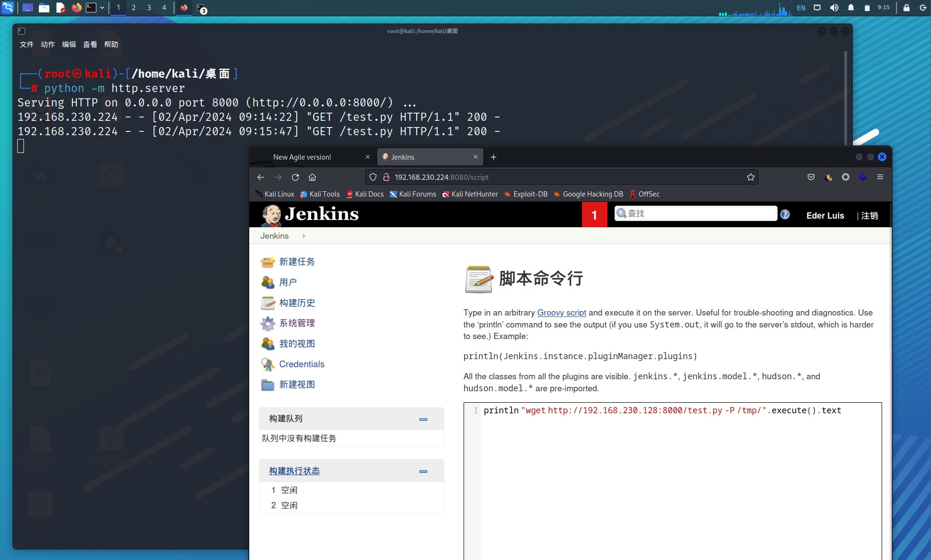931x560 pixels.
Task: Collapse the 构建队列 panel
Action: tap(423, 419)
